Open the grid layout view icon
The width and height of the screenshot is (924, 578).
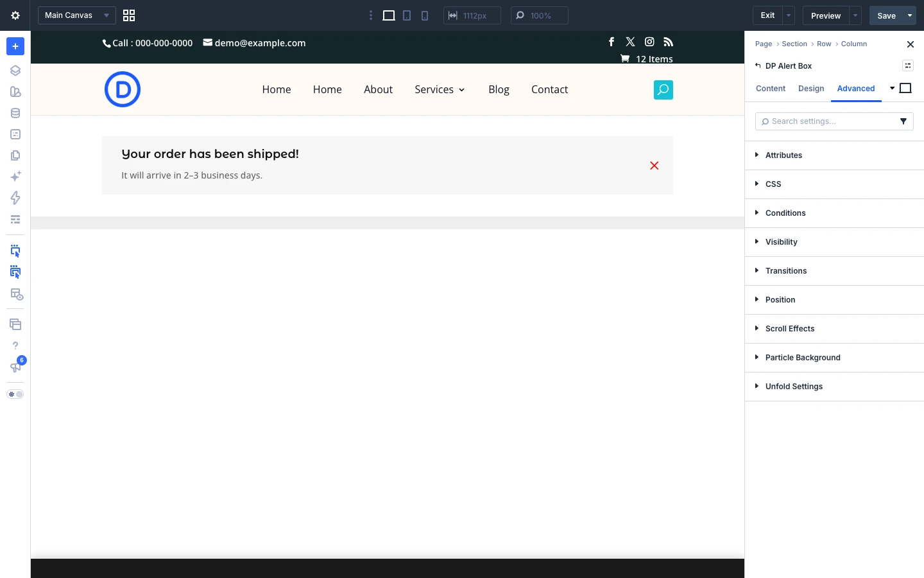129,15
